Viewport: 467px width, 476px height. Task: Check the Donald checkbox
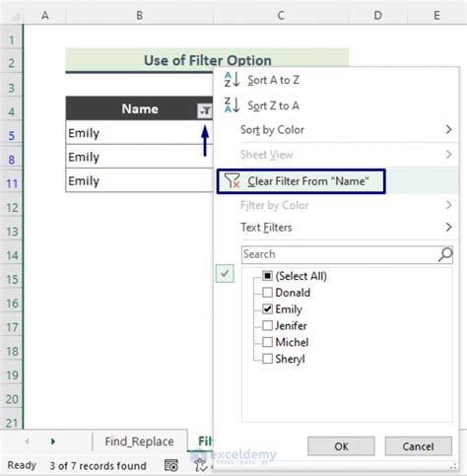point(267,292)
